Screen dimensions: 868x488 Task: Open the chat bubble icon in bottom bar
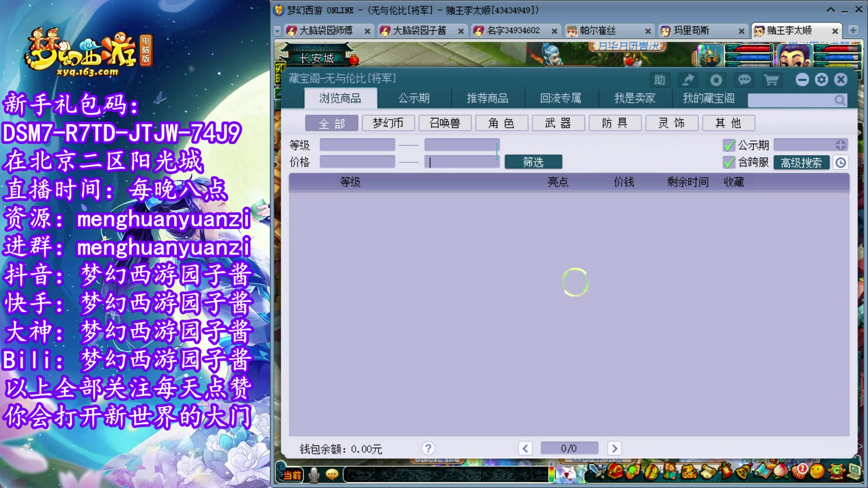click(332, 474)
